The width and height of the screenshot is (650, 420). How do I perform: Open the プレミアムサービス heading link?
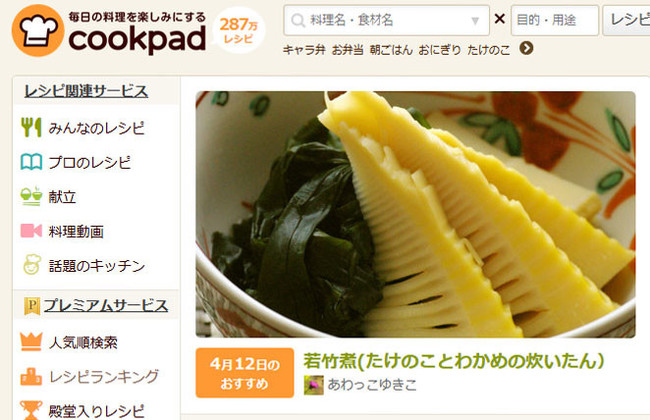[106, 306]
